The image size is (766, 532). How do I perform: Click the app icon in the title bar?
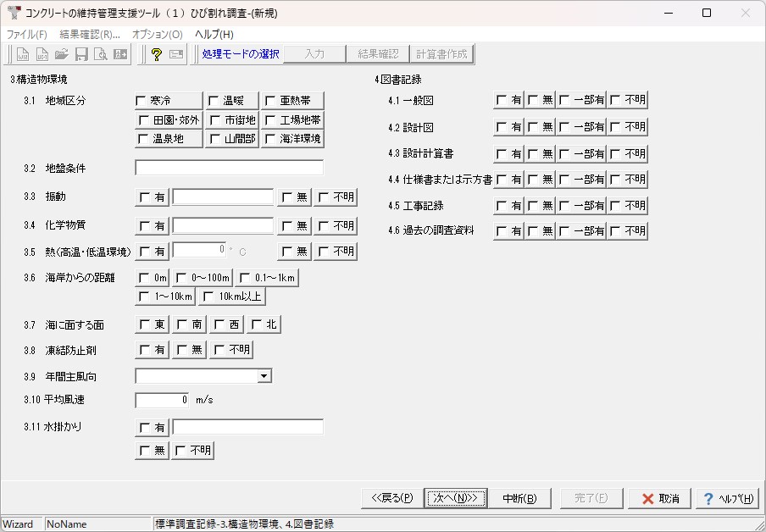pos(14,13)
